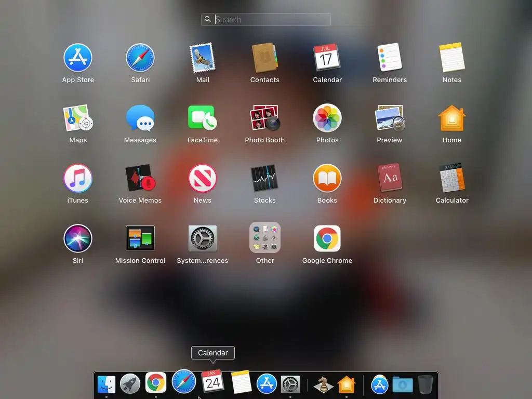532x399 pixels.
Task: Launch Calculator
Action: coord(452,178)
